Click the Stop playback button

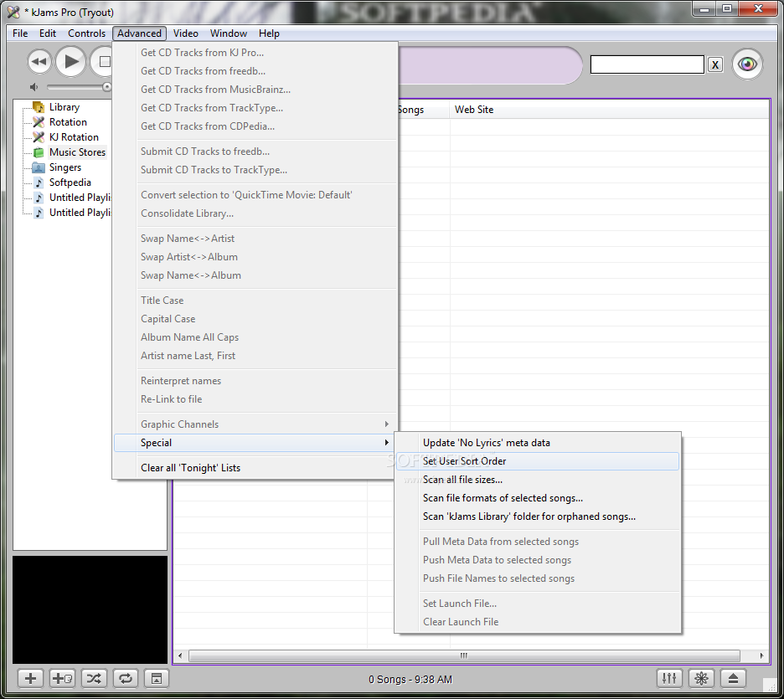[102, 62]
